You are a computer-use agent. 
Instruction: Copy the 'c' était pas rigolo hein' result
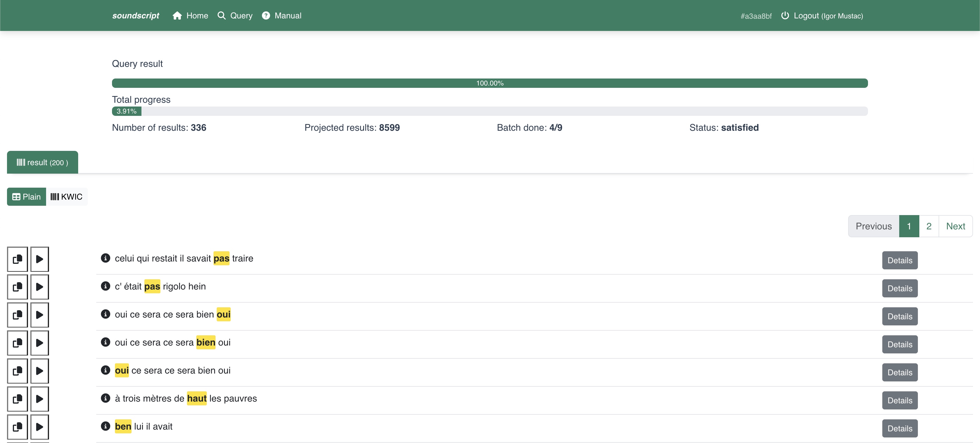(x=17, y=287)
